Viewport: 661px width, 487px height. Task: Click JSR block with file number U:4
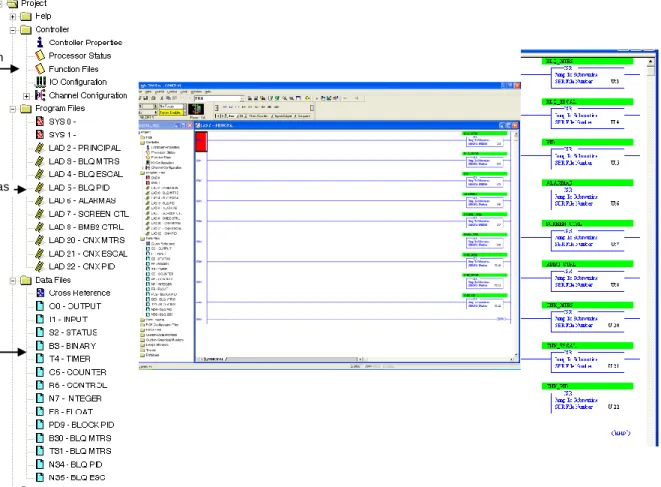(x=587, y=117)
